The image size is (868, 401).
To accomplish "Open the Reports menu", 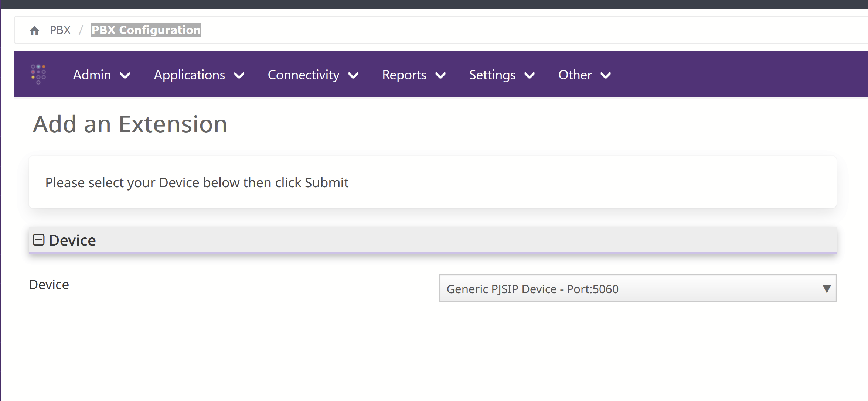I will [414, 75].
